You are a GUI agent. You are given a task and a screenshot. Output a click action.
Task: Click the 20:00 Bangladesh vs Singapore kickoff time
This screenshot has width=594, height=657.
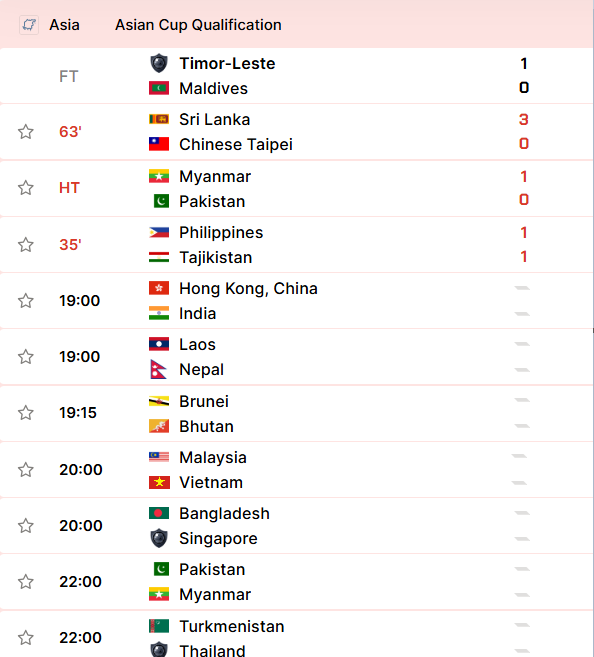point(81,525)
